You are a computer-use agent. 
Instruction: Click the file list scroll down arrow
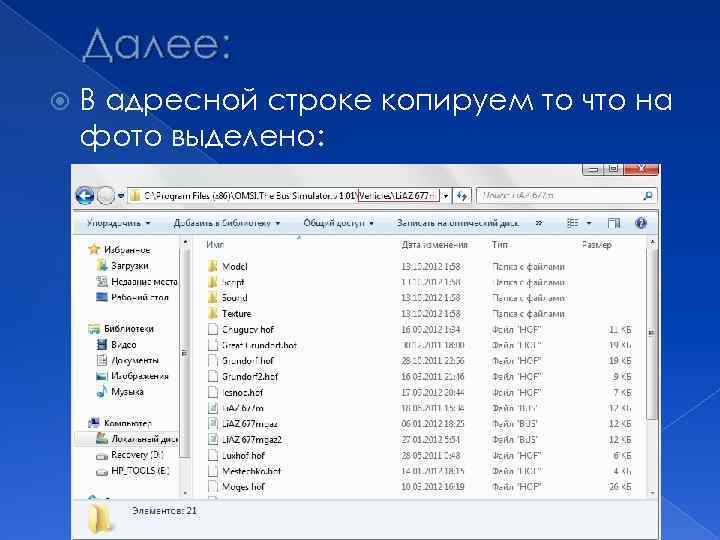pos(652,493)
